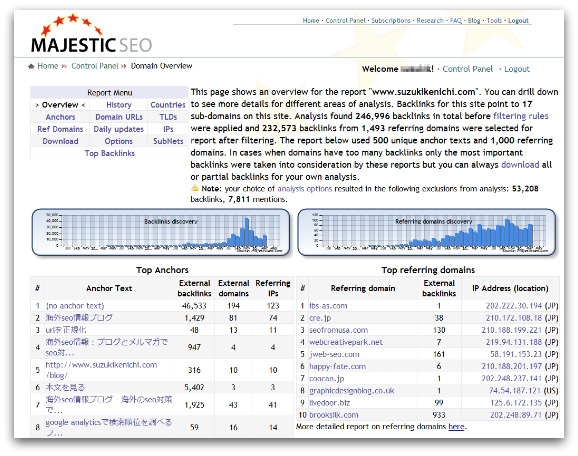This screenshot has width=578, height=456.
Task: Open Ref Domains in the Report Menu
Action: tap(60, 129)
